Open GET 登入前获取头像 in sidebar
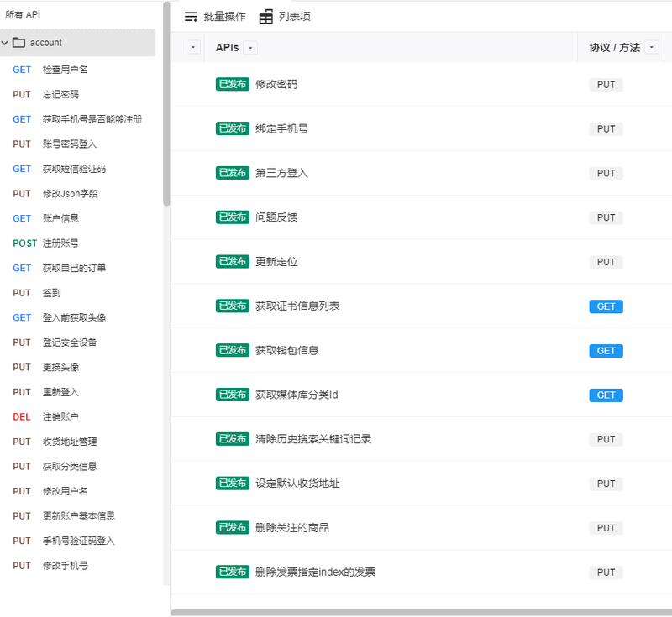The height and width of the screenshot is (617, 672). coord(77,317)
